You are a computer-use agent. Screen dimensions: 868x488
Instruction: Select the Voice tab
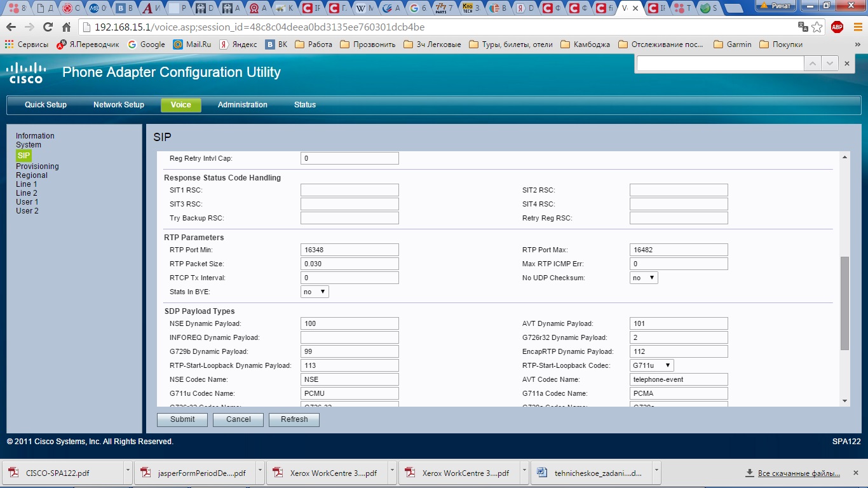point(181,105)
